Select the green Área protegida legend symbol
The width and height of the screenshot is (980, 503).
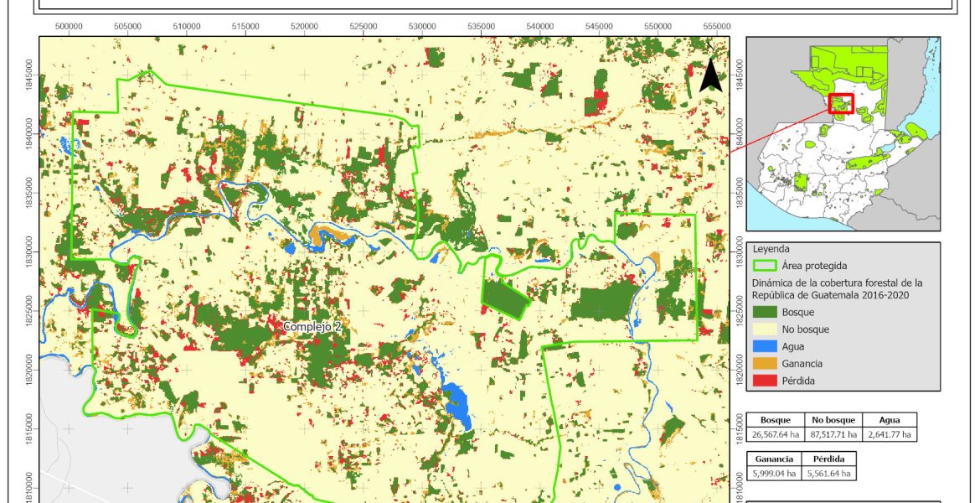764,267
